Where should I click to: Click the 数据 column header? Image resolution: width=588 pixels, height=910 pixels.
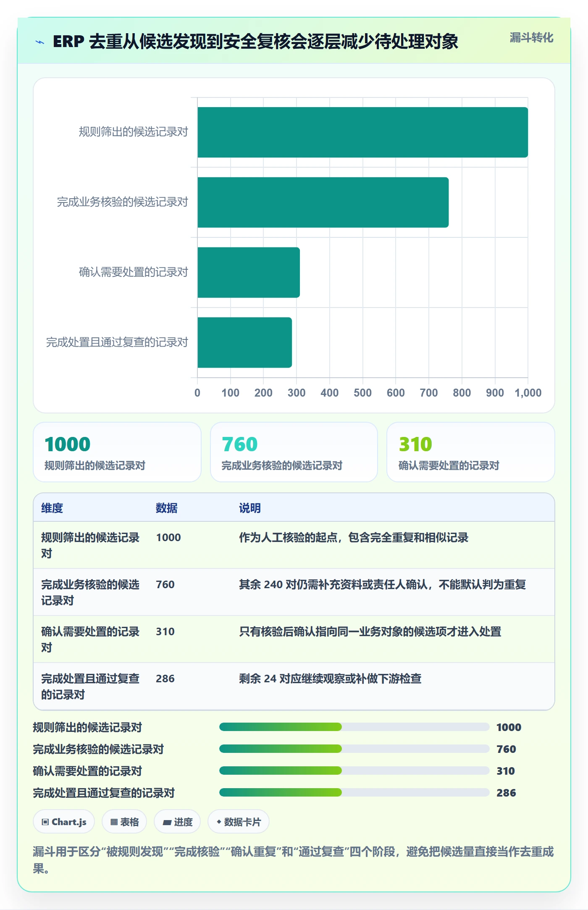point(167,508)
